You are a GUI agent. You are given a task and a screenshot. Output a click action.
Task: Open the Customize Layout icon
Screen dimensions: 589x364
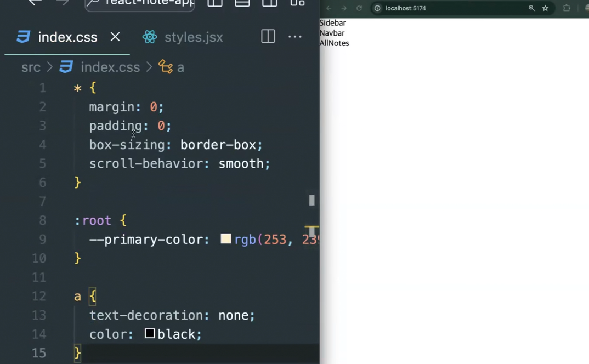[297, 3]
